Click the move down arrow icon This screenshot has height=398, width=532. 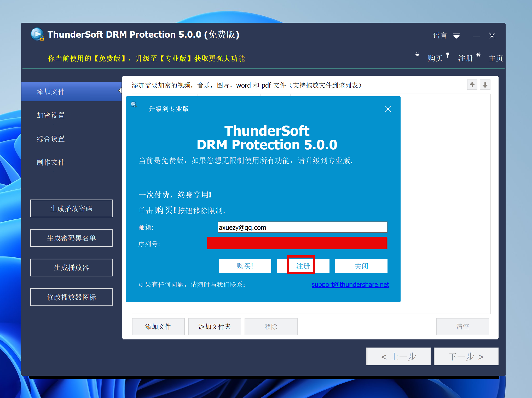485,85
